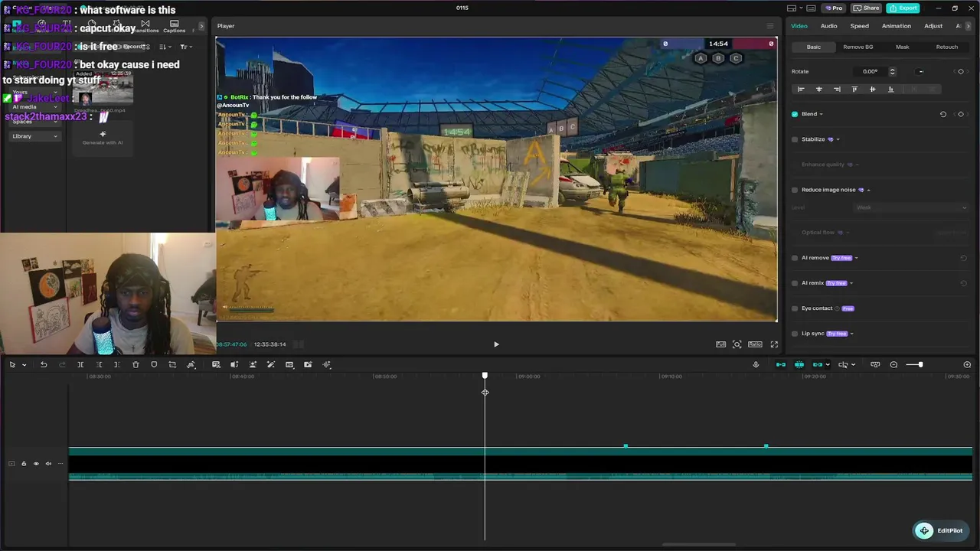This screenshot has width=980, height=551.
Task: Reset the Blend settings
Action: coord(943,114)
